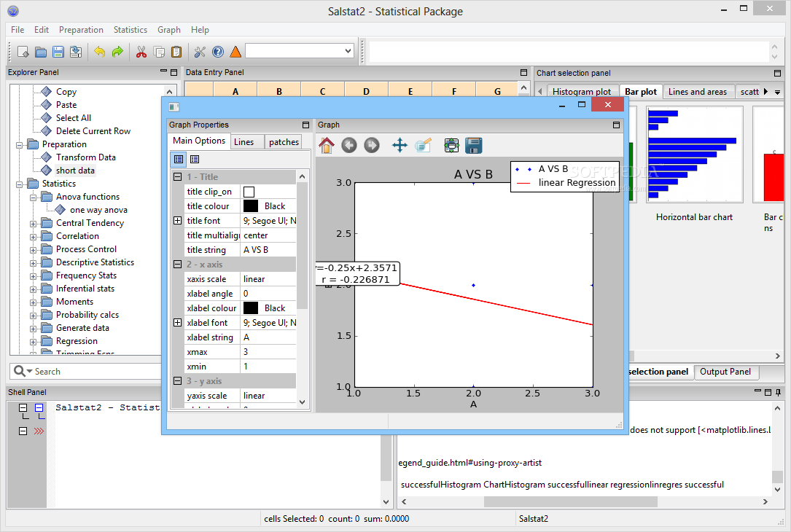Open the Configure subplots tool
791x532 pixels.
coord(451,146)
